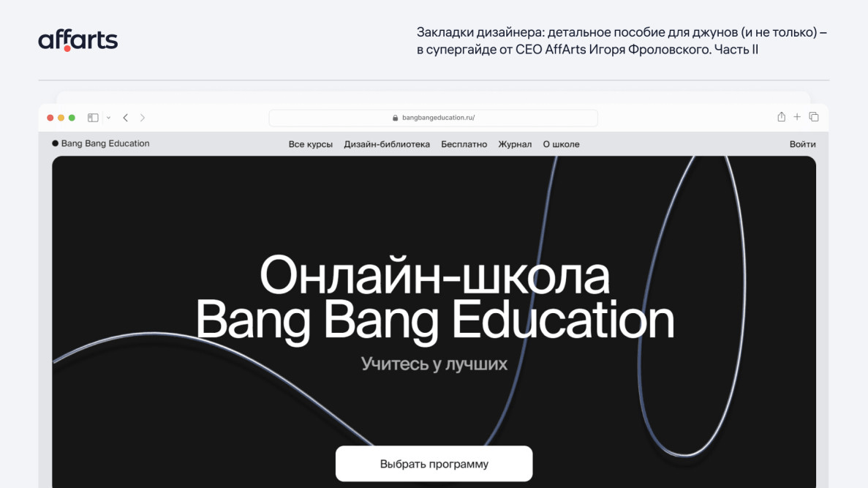The height and width of the screenshot is (488, 868).
Task: Go forward with the browser forward arrow
Action: click(143, 118)
